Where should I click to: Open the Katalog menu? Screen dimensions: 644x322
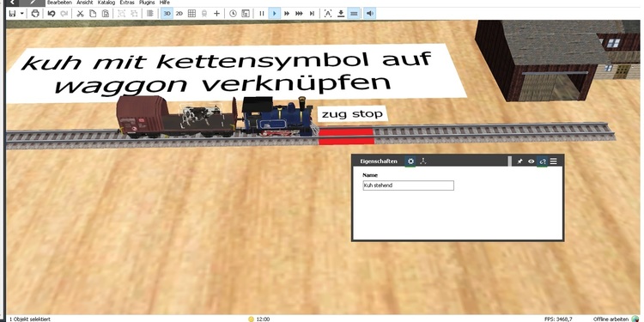point(106,3)
